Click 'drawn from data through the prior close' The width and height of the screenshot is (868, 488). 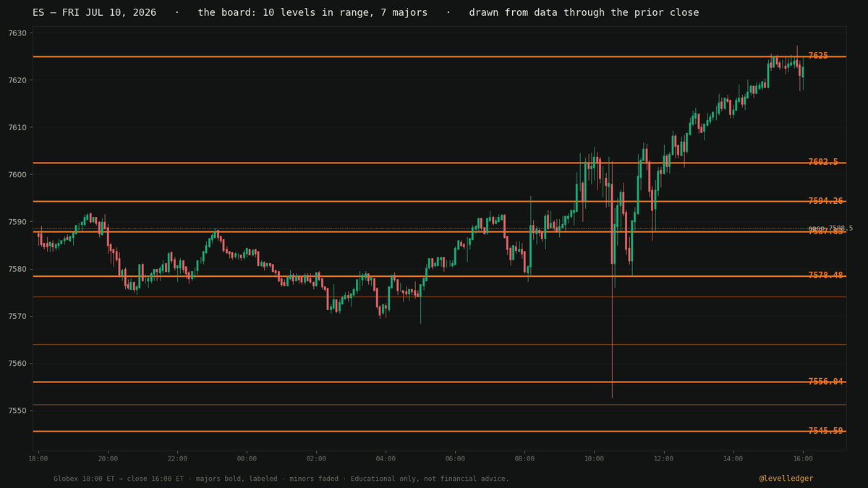tap(584, 13)
